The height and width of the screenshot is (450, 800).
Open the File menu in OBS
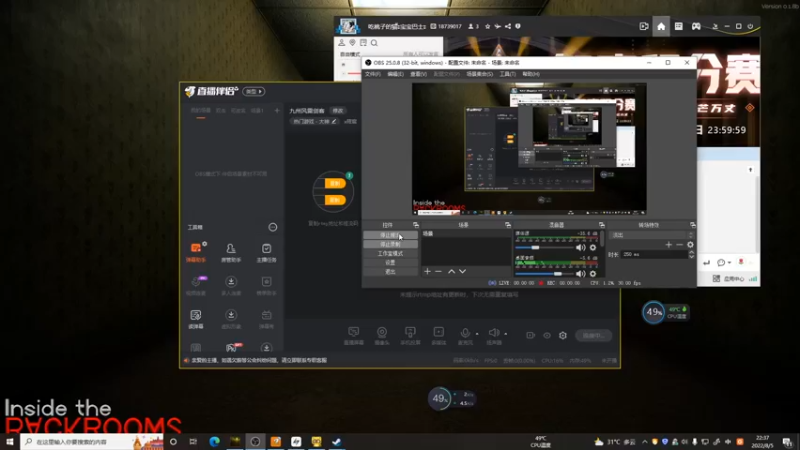pyautogui.click(x=372, y=74)
